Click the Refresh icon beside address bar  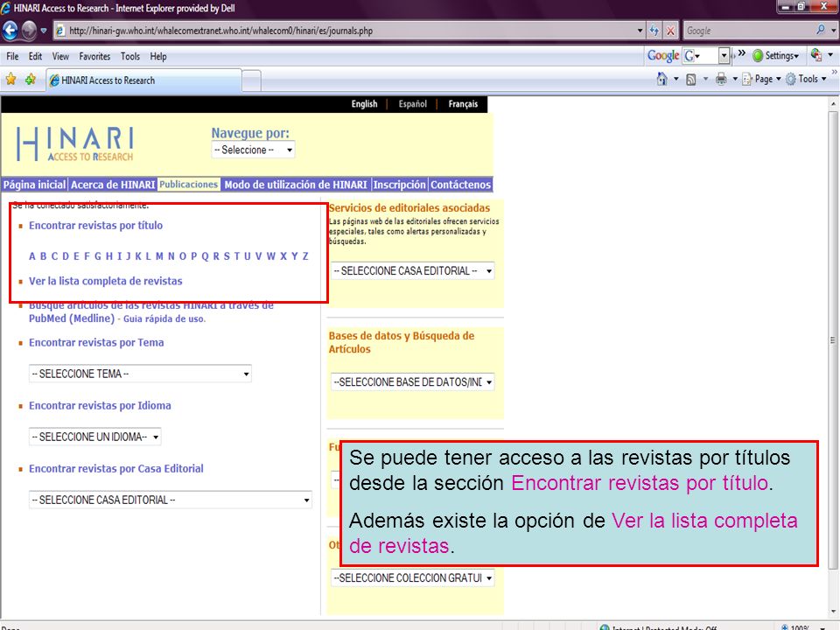tap(654, 31)
